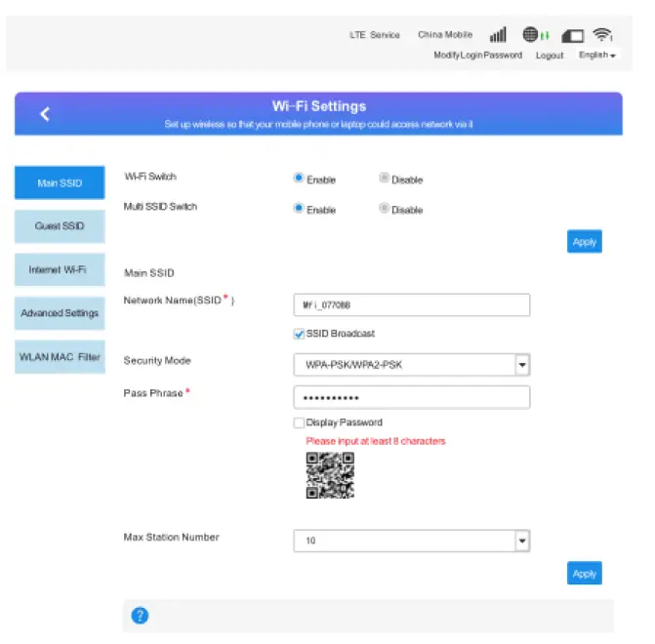Open the Security Mode dropdown

coord(412,365)
